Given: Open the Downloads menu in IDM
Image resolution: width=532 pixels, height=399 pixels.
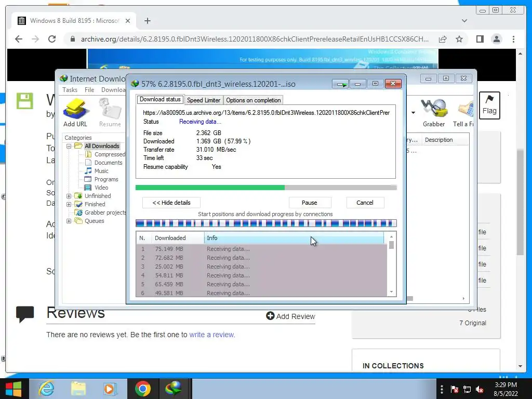Looking at the screenshot, I should 113,89.
